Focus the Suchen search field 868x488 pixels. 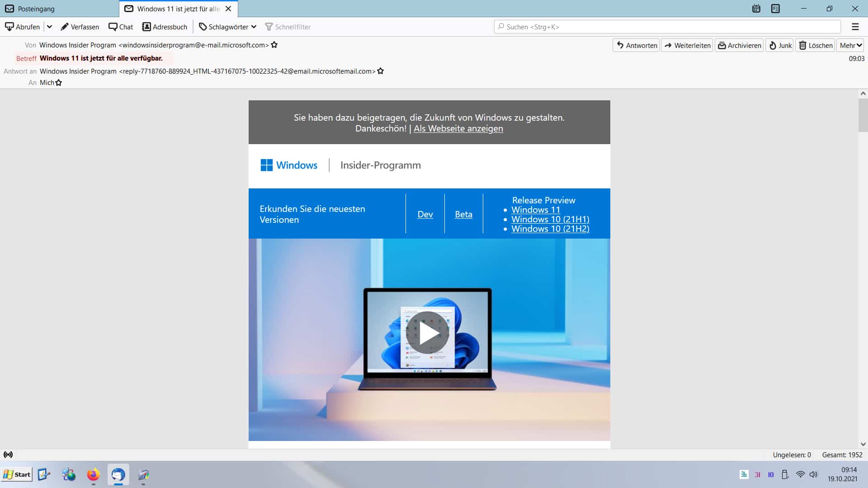pos(667,27)
